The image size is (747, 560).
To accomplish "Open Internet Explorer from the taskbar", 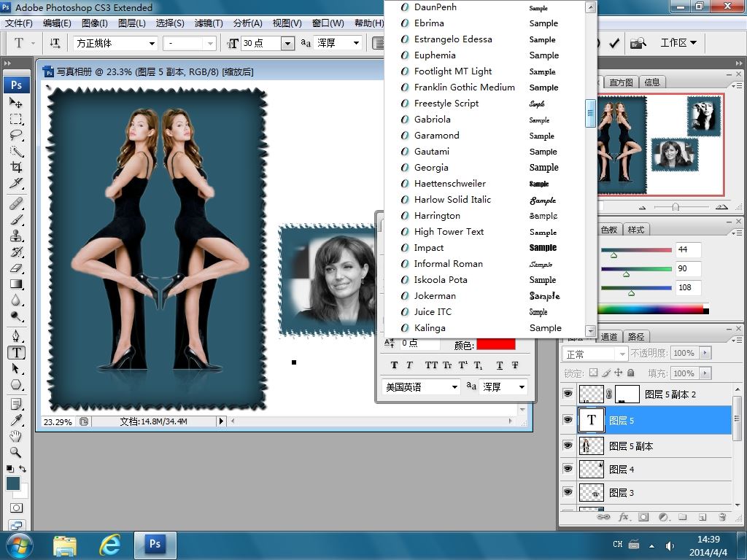I will [109, 544].
